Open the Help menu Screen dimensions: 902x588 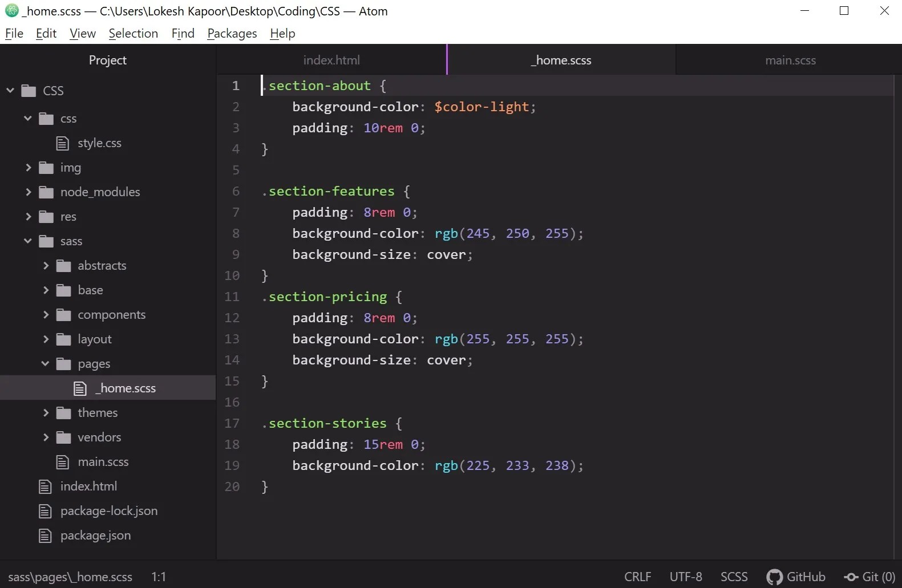click(x=282, y=34)
